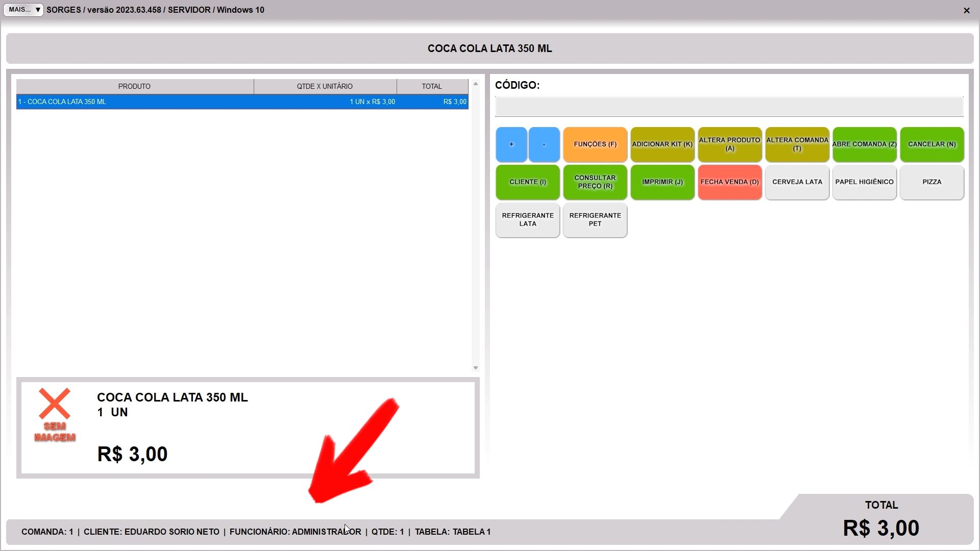
Task: Click FECHA VENDA (D) button
Action: [730, 182]
